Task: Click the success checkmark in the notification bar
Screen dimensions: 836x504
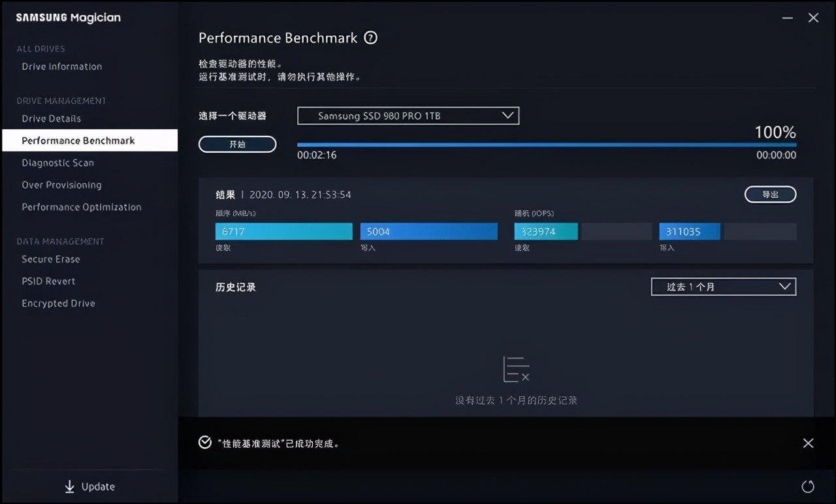Action: pos(204,443)
